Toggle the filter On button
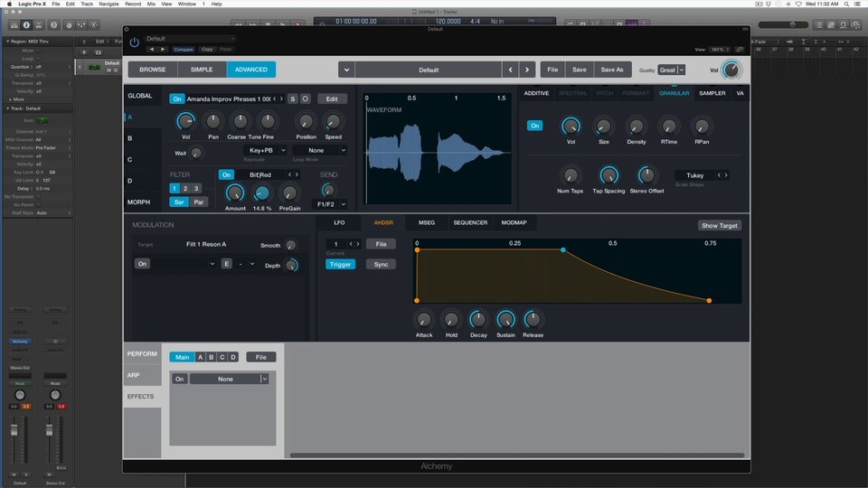The height and width of the screenshot is (488, 868). click(226, 174)
